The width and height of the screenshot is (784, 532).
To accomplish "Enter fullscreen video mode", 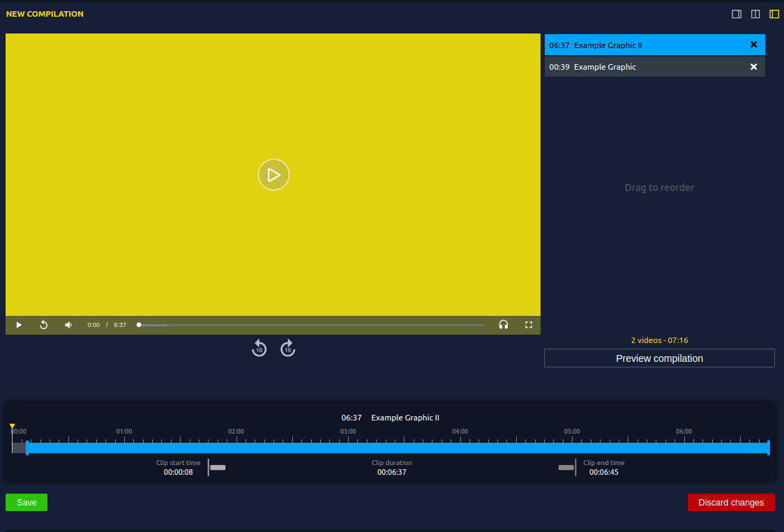I will [x=528, y=325].
